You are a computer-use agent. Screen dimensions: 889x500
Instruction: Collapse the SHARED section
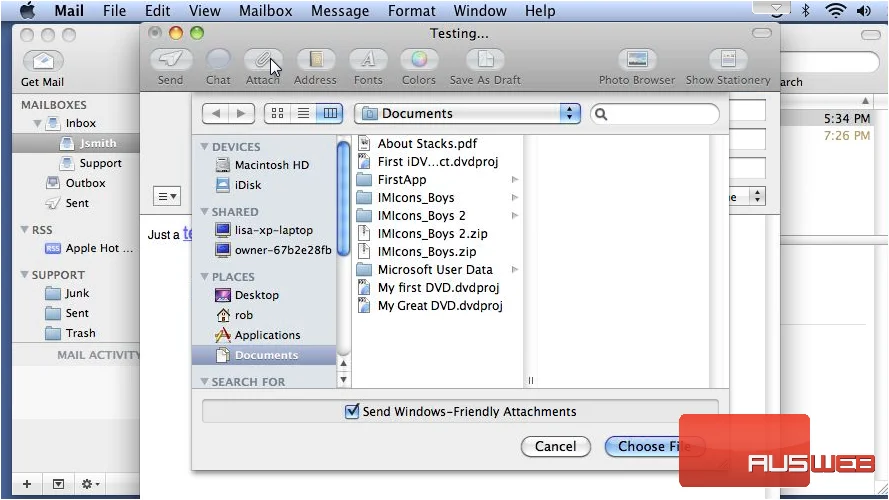click(x=204, y=211)
